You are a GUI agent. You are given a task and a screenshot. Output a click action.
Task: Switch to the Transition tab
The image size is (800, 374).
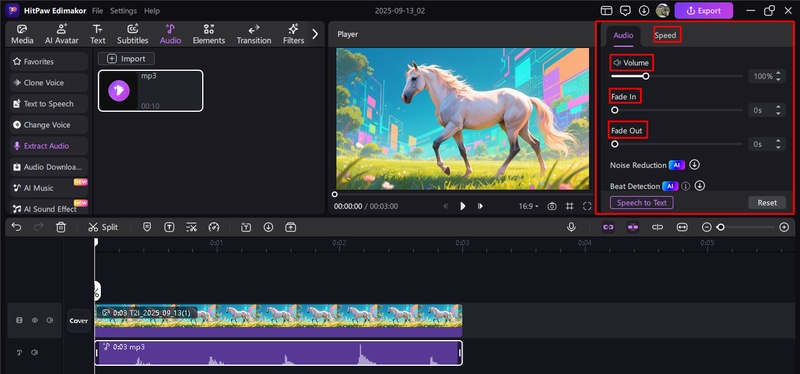point(254,34)
